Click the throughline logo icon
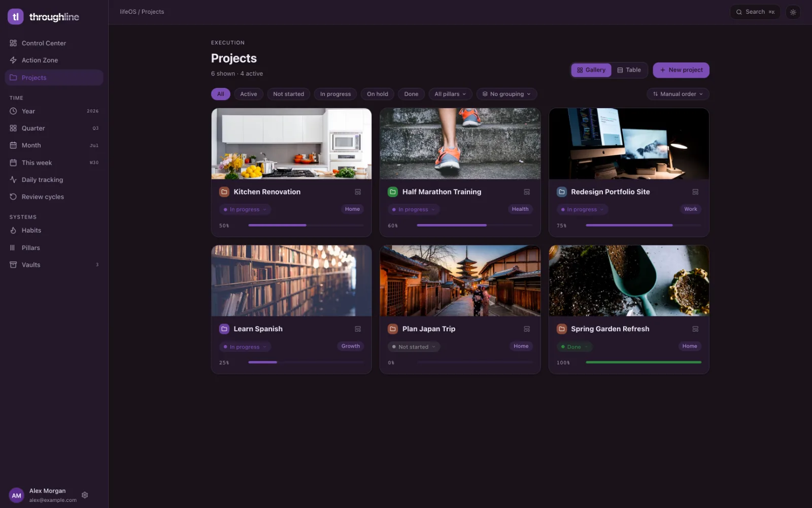This screenshot has height=508, width=812. [x=16, y=17]
